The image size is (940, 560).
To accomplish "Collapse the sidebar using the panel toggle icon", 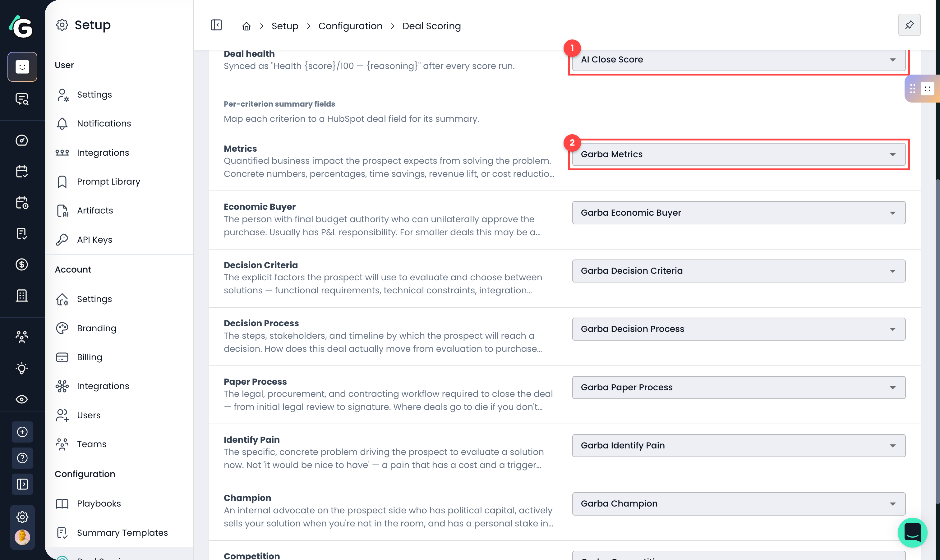I will (216, 25).
